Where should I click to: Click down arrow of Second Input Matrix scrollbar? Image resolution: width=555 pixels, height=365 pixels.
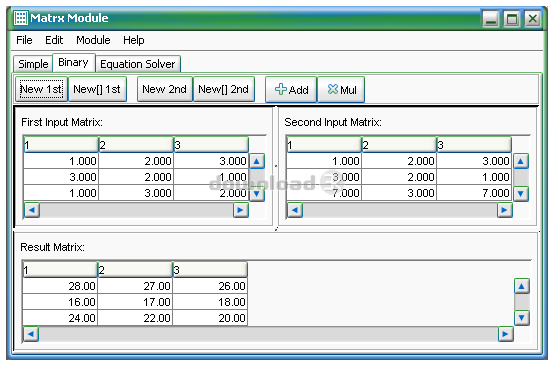tap(521, 194)
